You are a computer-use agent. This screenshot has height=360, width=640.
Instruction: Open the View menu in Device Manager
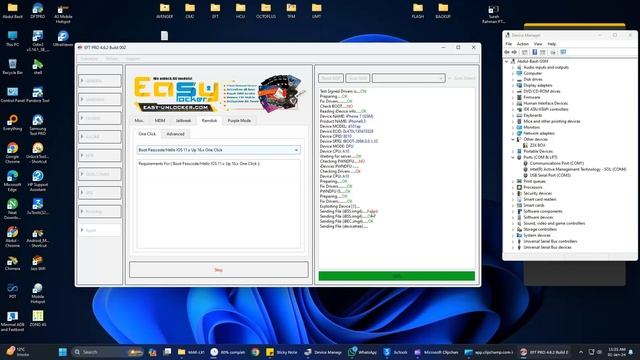(x=538, y=44)
